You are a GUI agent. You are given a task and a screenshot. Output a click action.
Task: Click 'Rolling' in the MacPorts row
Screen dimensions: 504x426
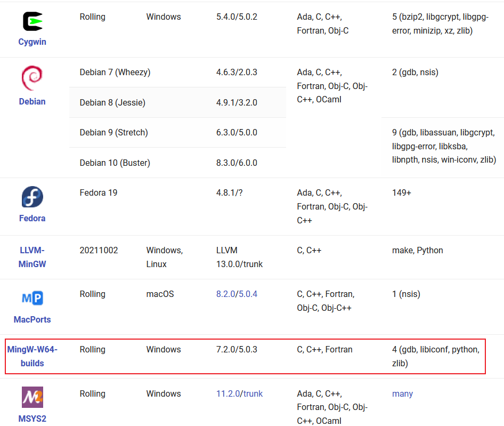tap(92, 294)
